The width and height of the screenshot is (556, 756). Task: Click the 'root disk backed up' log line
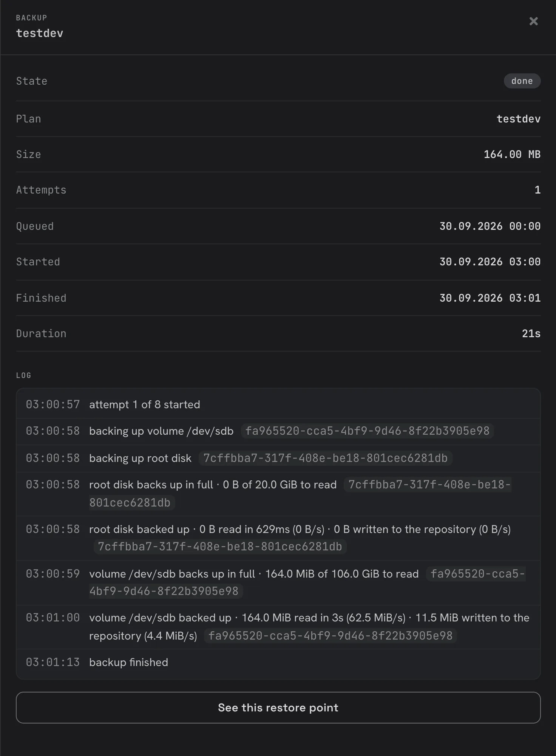coord(278,538)
